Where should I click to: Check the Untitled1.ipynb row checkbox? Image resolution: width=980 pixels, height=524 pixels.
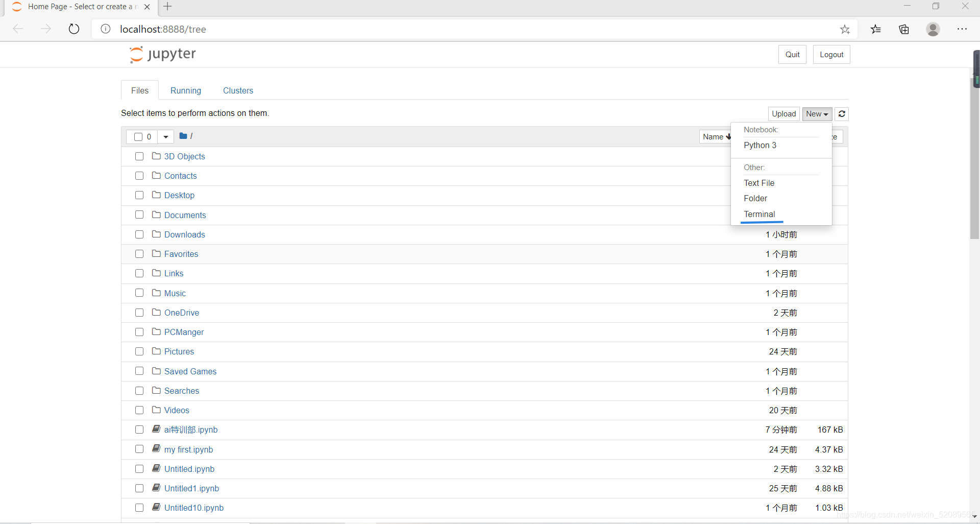[139, 488]
